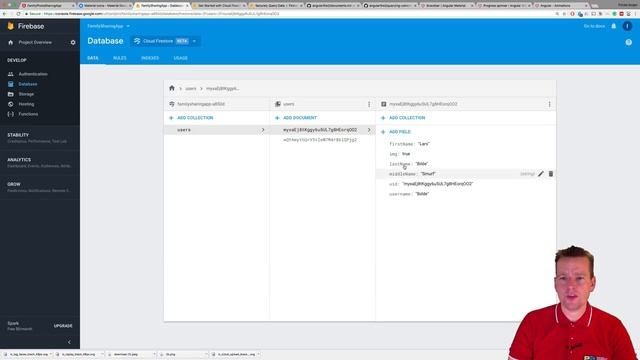Click the selected document's chevron arrow
640x360 pixels.
click(369, 130)
